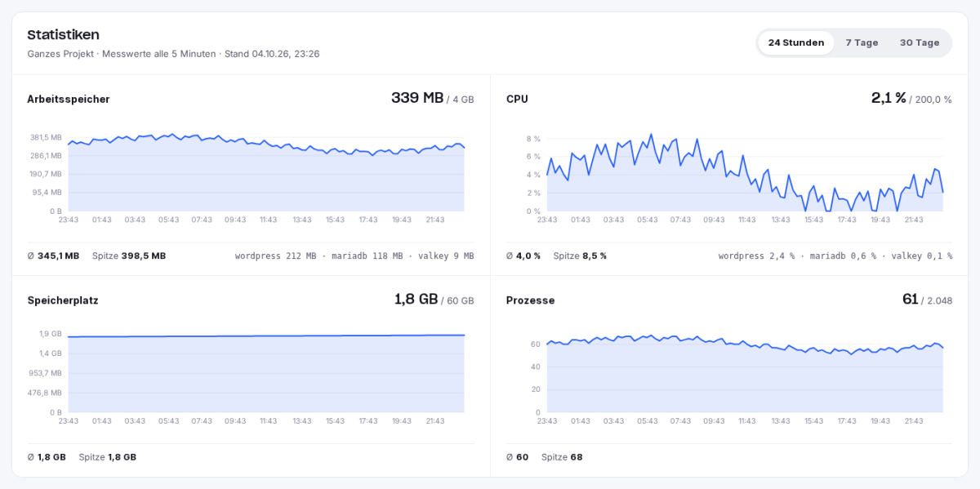Click the Prozesse card title
This screenshot has height=489, width=980.
530,300
